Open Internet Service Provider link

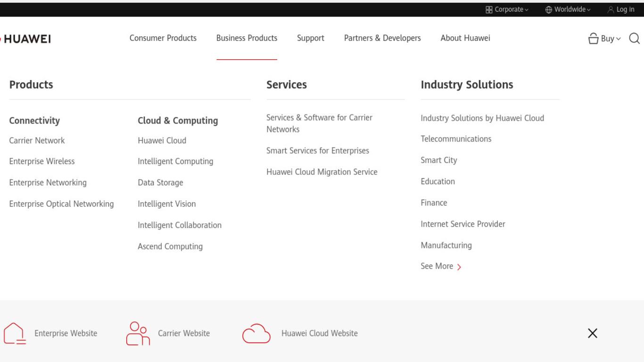pos(463,224)
